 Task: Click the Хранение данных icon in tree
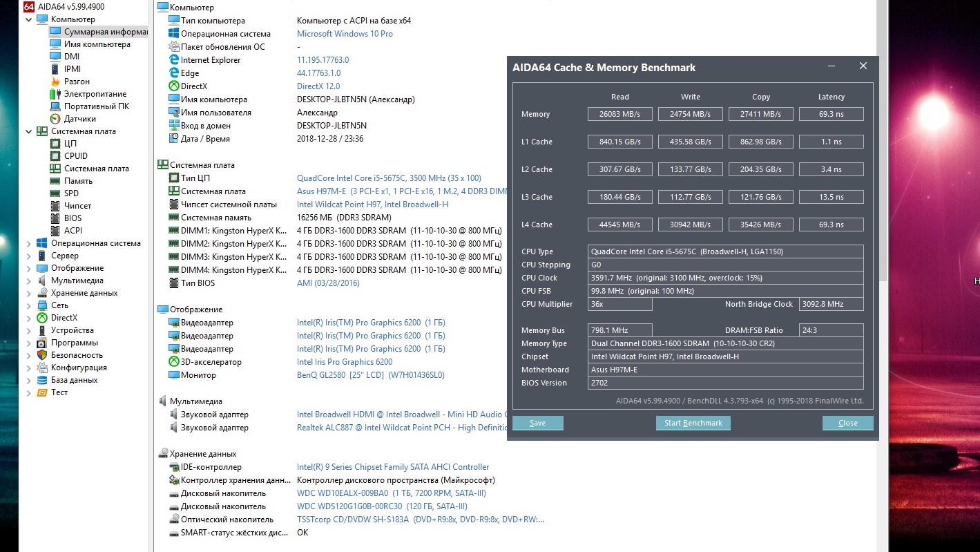pos(42,293)
